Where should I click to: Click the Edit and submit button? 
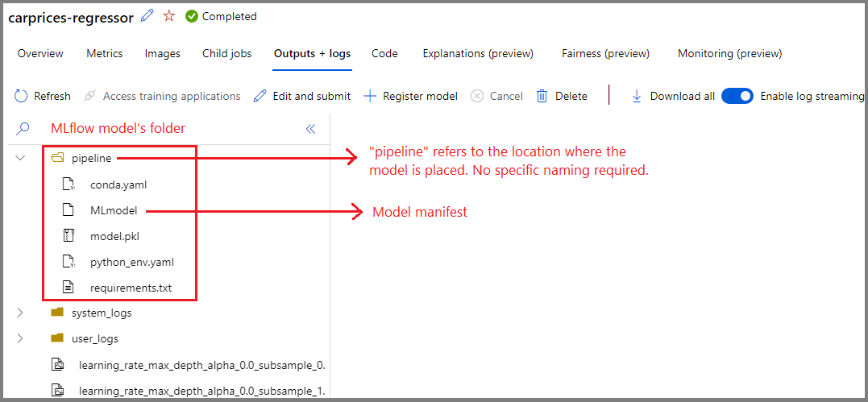pyautogui.click(x=301, y=96)
